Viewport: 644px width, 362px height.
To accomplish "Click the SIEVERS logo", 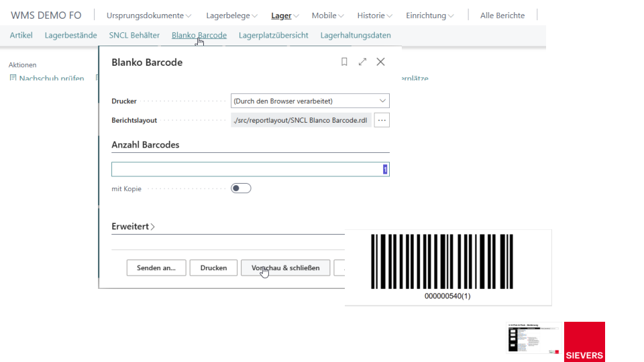I will coord(584,341).
